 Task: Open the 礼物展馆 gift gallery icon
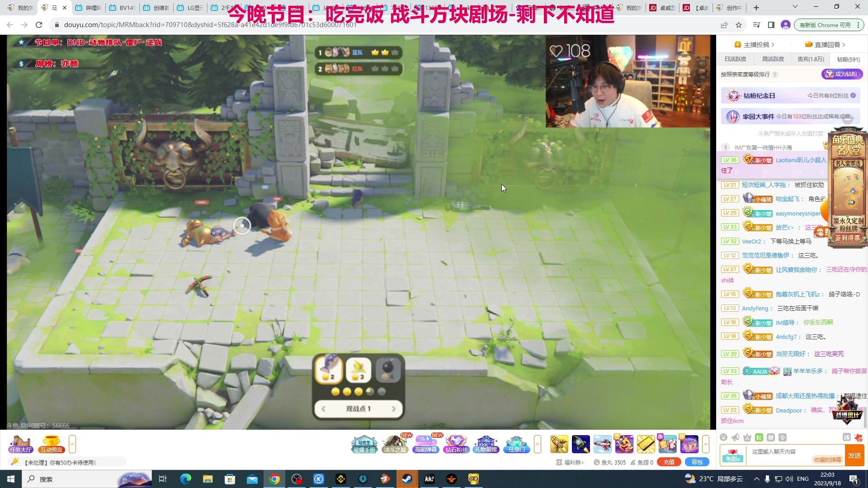point(486,444)
